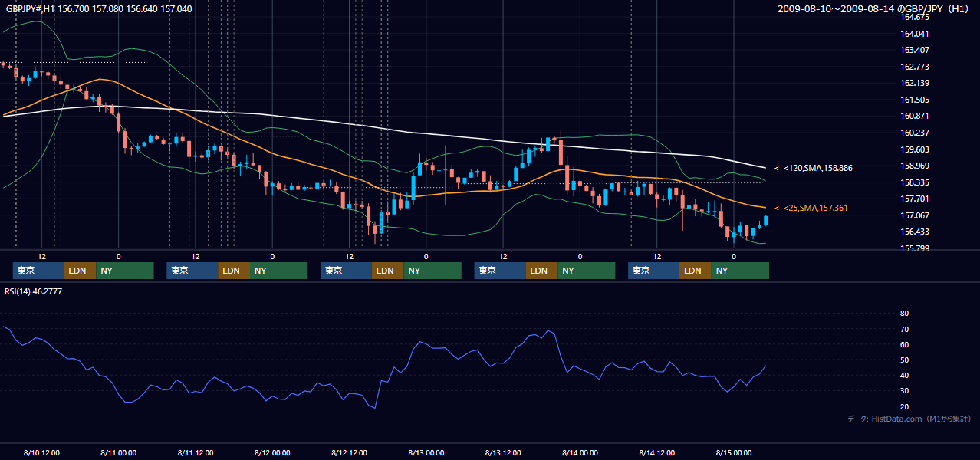Select the 8/10 12:00 date label
This screenshot has height=460, width=980.
point(41,453)
